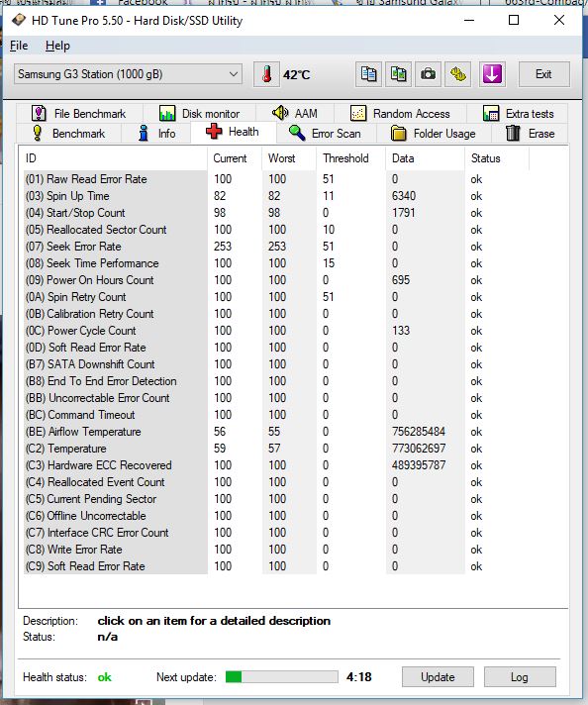Click the copy to clipboard icon

pos(368,74)
